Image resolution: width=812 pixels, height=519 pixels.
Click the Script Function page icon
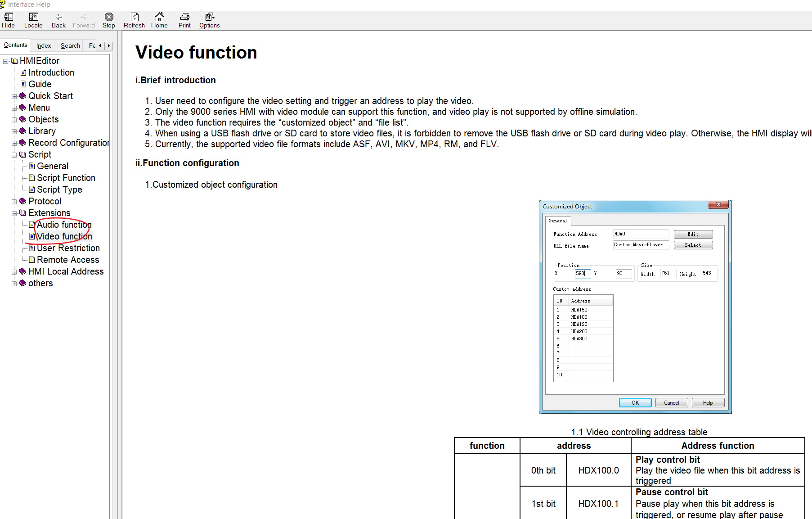tap(32, 178)
